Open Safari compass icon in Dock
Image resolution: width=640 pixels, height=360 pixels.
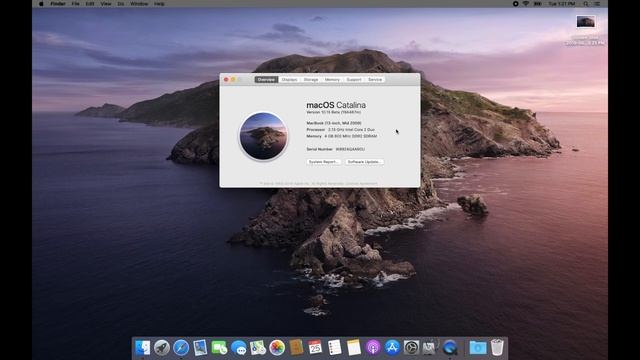pyautogui.click(x=181, y=348)
